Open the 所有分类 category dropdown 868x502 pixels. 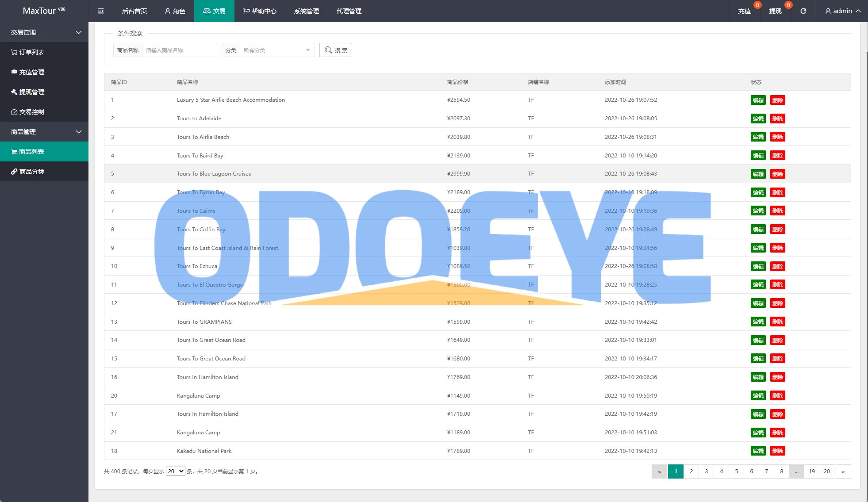(x=276, y=50)
